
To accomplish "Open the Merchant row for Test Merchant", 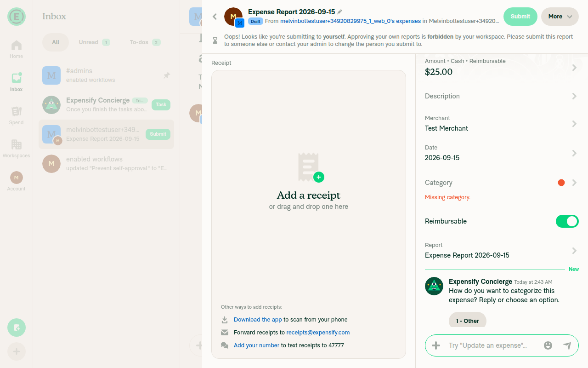I will [x=502, y=124].
